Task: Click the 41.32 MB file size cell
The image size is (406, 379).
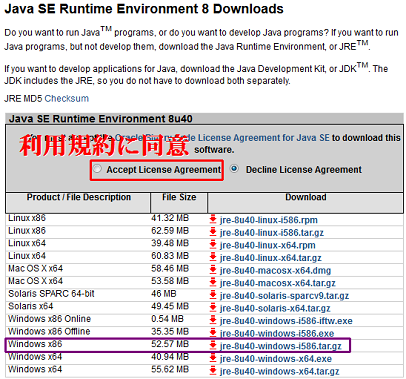Action: coord(170,218)
